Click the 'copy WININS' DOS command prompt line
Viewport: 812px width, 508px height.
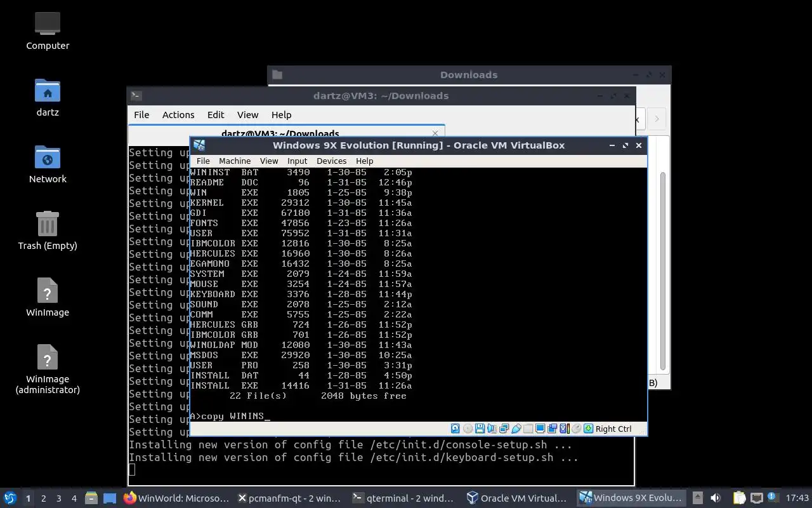(230, 417)
